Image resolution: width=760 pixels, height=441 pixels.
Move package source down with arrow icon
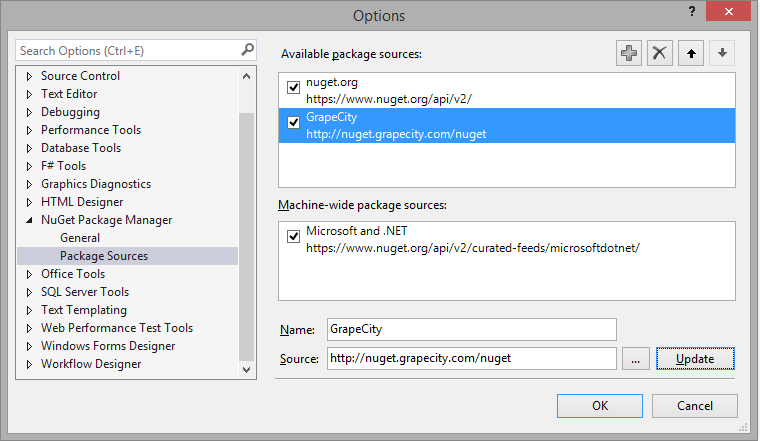point(722,54)
